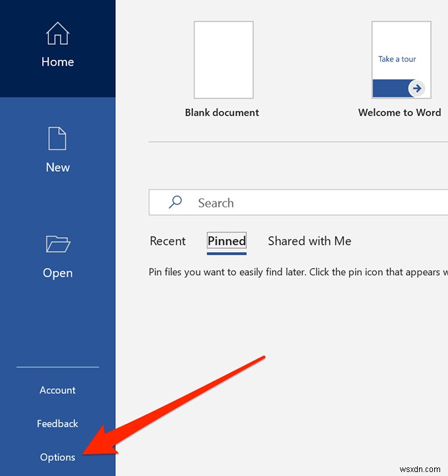Select the Open label in sidebar
448x476 pixels.
click(58, 273)
